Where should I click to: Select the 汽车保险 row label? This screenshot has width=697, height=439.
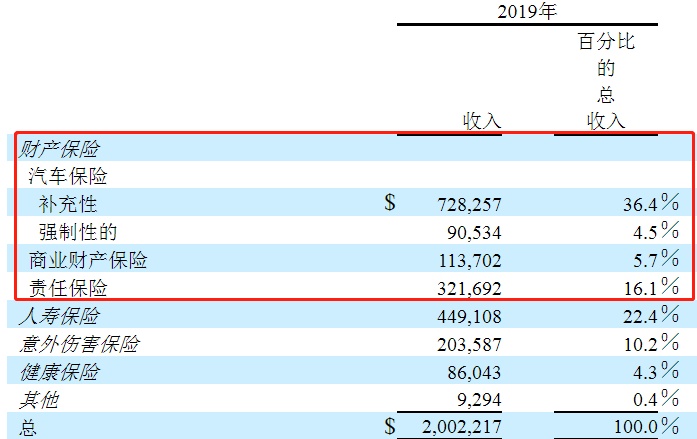tap(68, 176)
